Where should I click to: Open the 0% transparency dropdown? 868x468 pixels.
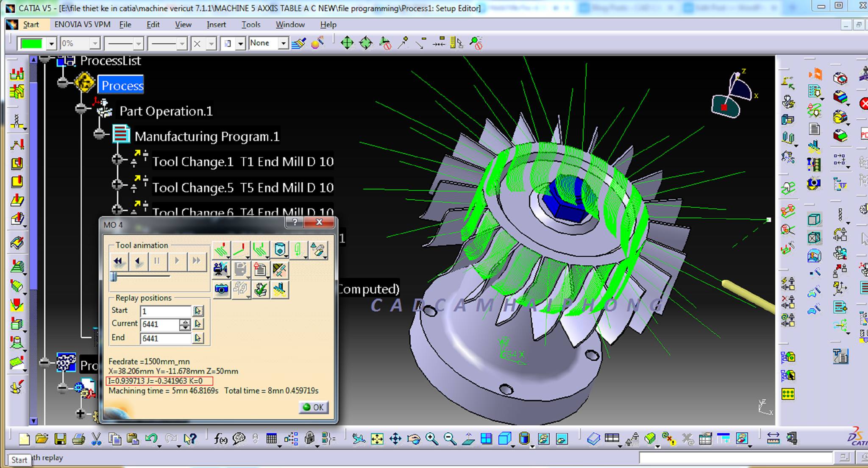coord(95,43)
